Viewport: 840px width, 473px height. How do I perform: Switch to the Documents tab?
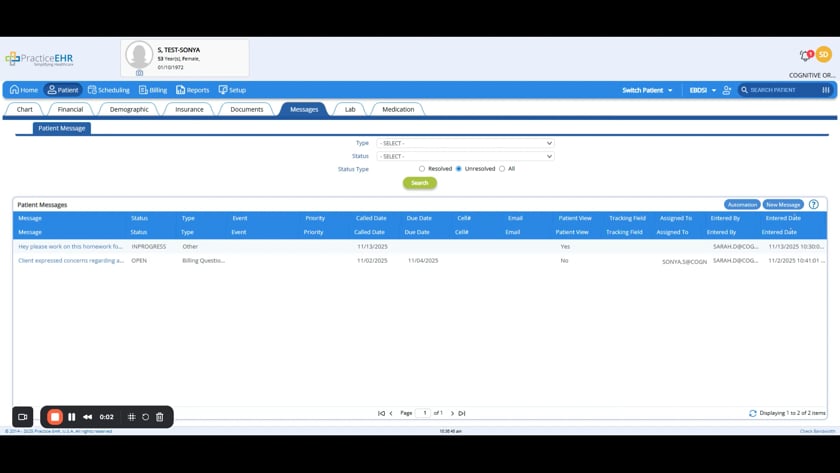tap(247, 109)
